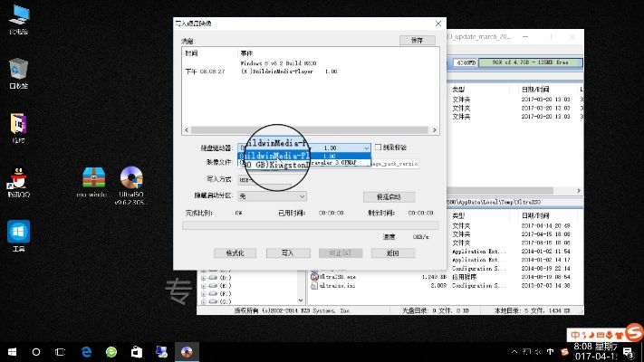Toggle the burn verification checkbox
This screenshot has height=362, width=644.
[x=378, y=147]
